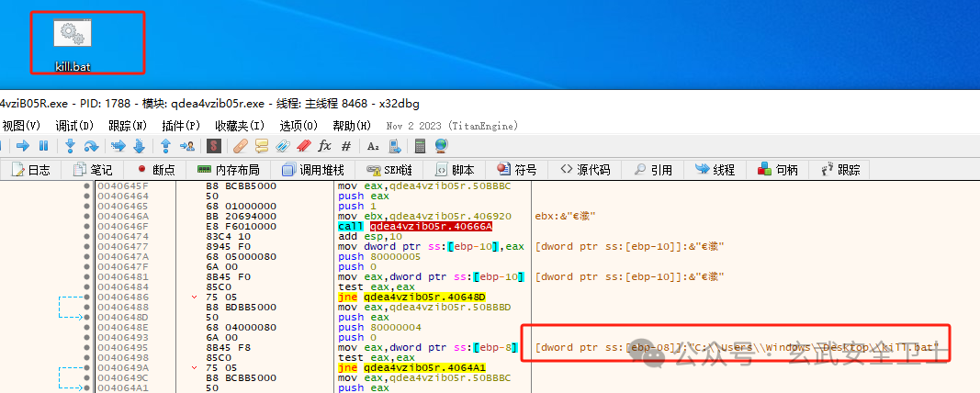Viewport: 980px width, 393px height.
Task: Click the Run arrow toolbar icon
Action: coord(23,146)
